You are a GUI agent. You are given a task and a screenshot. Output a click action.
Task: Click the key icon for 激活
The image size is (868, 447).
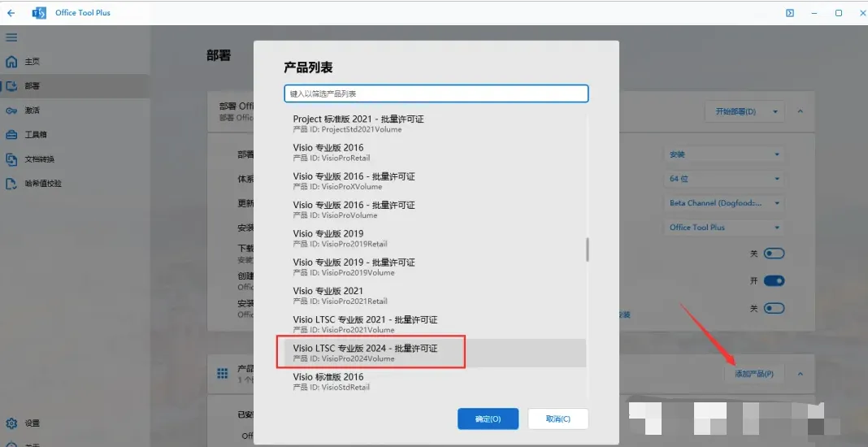(11, 111)
